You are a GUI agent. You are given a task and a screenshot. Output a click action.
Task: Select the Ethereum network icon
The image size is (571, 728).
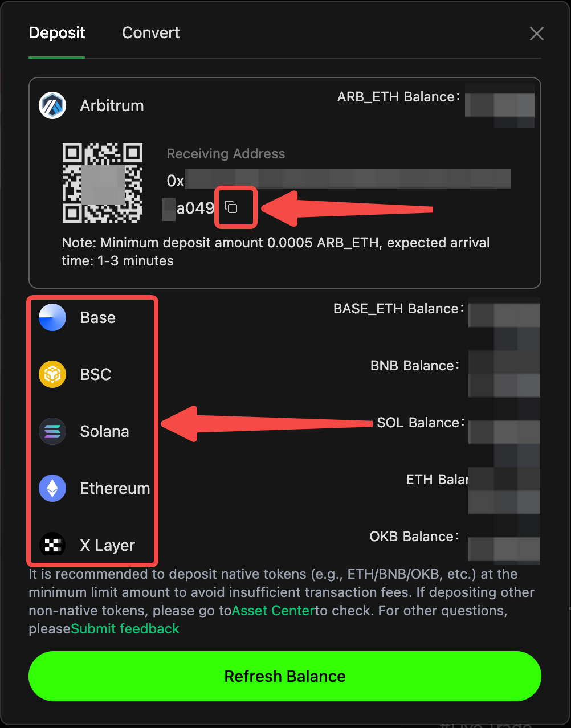(52, 488)
